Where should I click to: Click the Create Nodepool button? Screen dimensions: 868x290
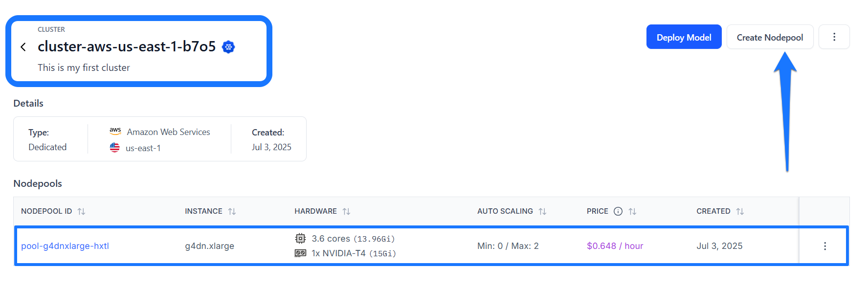coord(770,37)
